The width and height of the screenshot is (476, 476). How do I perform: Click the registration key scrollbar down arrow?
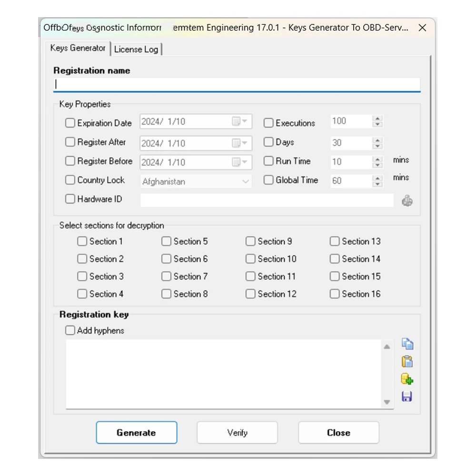tap(387, 402)
